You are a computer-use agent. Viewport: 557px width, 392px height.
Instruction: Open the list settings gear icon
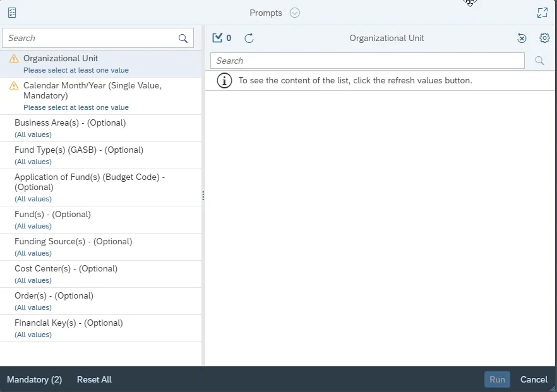tap(544, 38)
